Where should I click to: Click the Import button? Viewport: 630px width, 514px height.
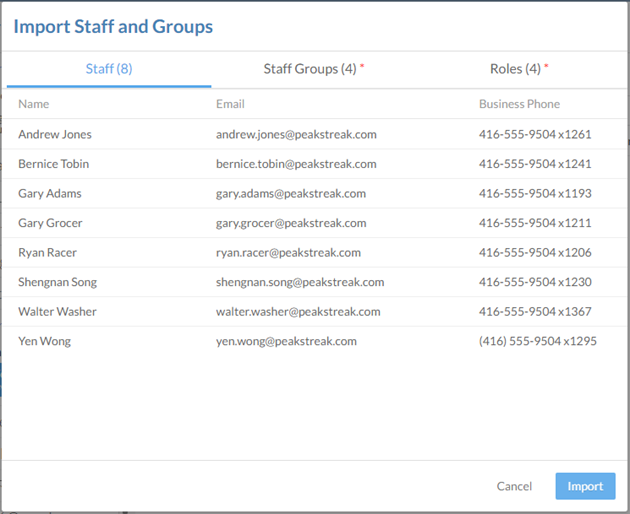[585, 486]
